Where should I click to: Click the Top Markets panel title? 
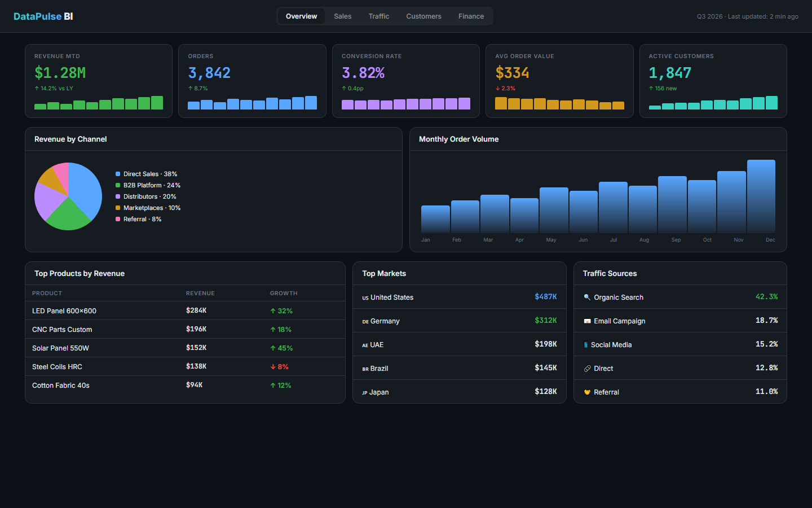tap(384, 274)
